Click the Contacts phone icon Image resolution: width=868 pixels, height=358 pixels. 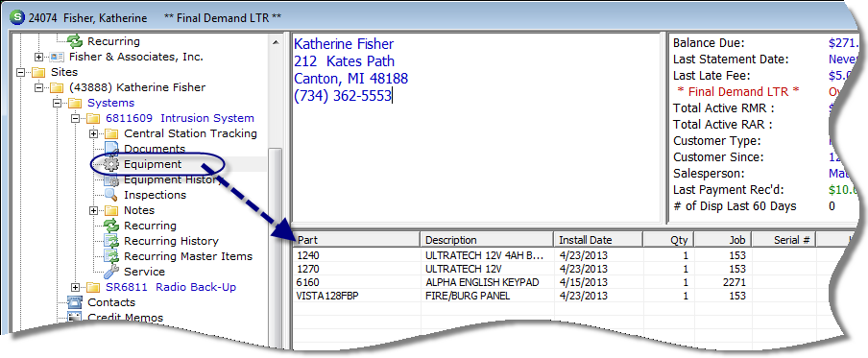coord(75,302)
